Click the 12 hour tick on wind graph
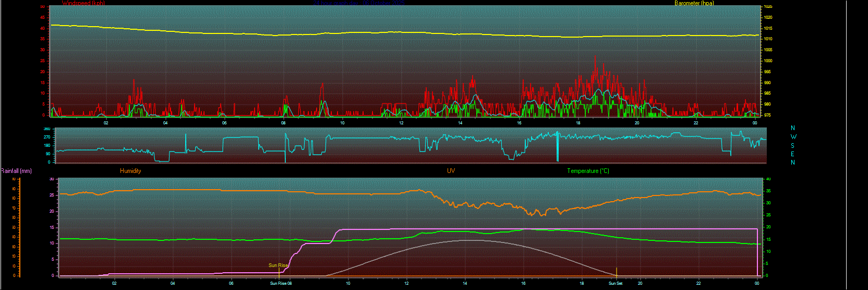The width and height of the screenshot is (868, 290). point(401,123)
